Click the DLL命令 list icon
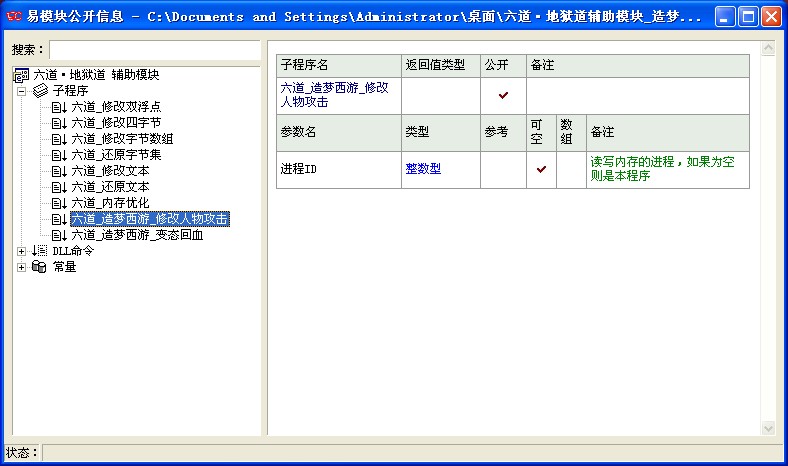The height and width of the screenshot is (466, 788). [40, 251]
